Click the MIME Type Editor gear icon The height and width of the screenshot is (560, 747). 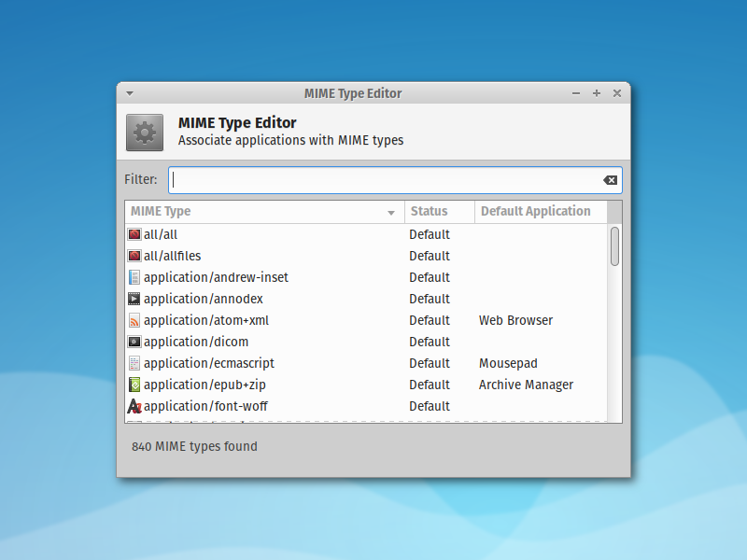click(144, 132)
